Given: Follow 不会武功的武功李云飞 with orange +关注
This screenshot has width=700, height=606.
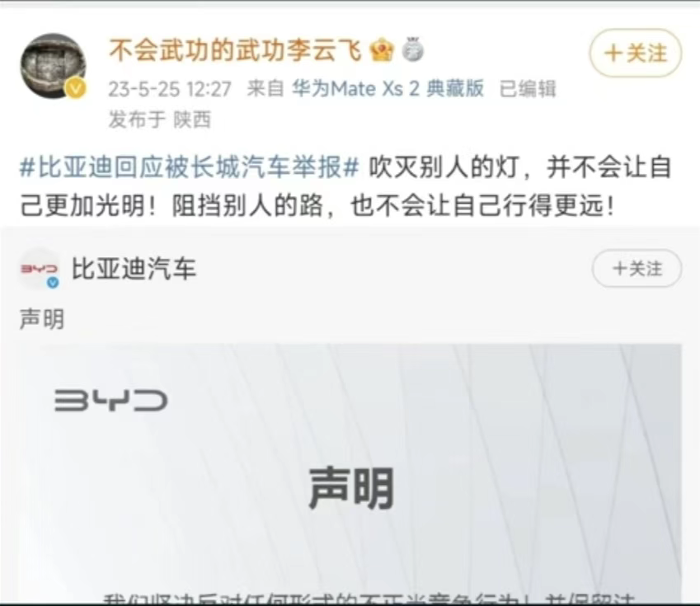Looking at the screenshot, I should pyautogui.click(x=636, y=53).
